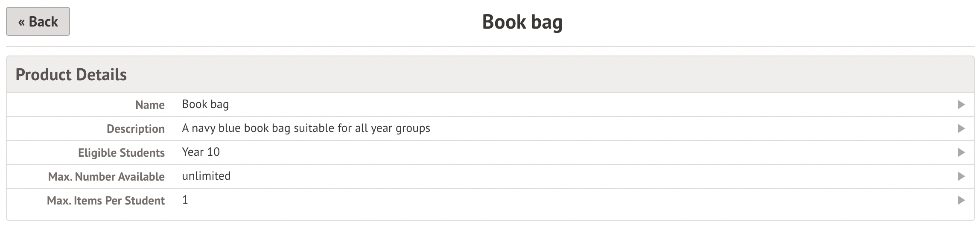Select the Name field label

[x=150, y=105]
